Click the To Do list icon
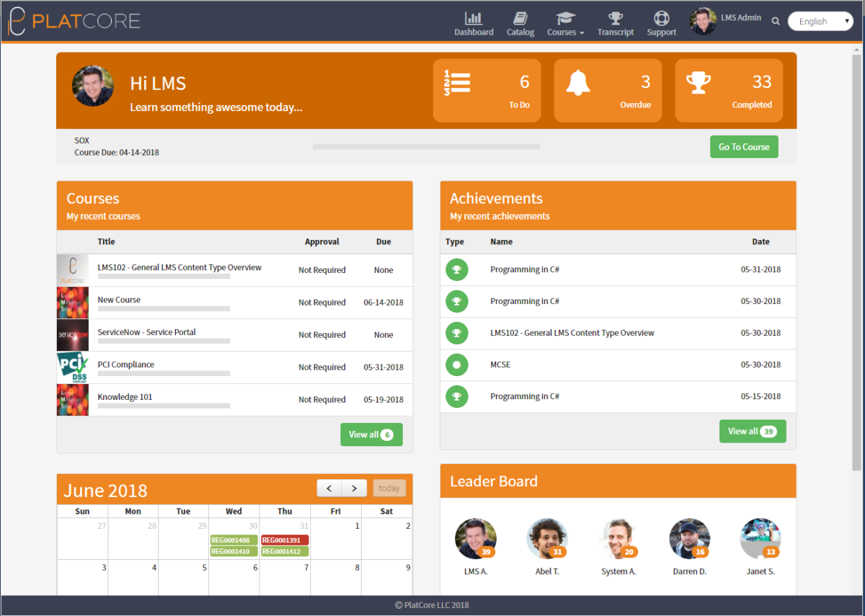The width and height of the screenshot is (865, 616). click(x=457, y=83)
